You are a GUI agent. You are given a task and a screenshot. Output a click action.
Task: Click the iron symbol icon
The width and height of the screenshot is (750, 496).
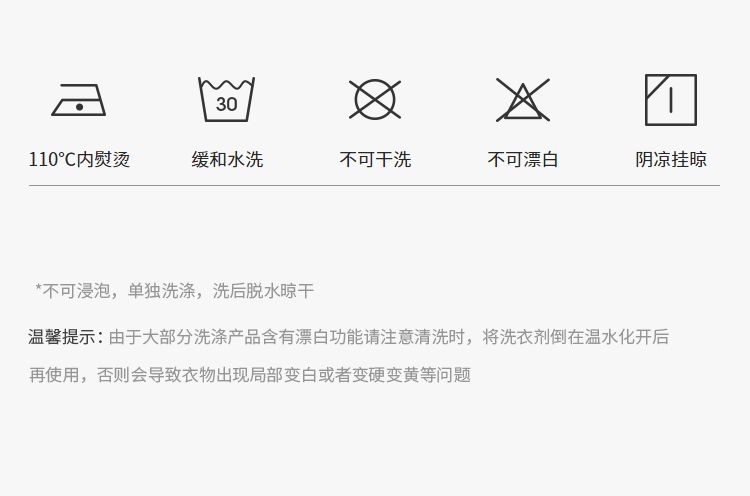click(x=78, y=100)
